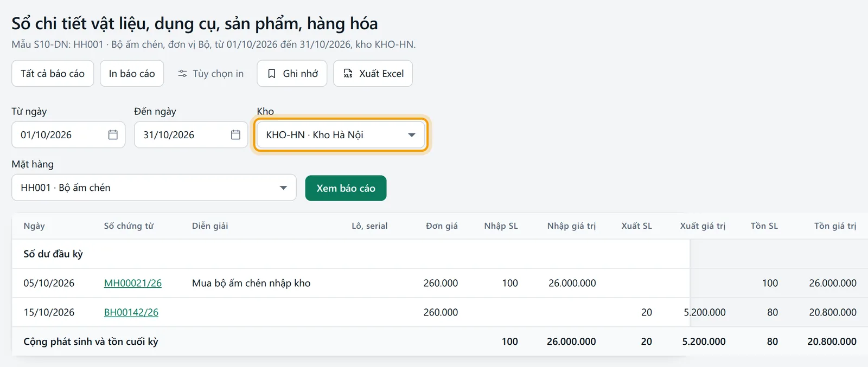The height and width of the screenshot is (367, 868).
Task: Click the date cell 05/10/2026
Action: [49, 283]
